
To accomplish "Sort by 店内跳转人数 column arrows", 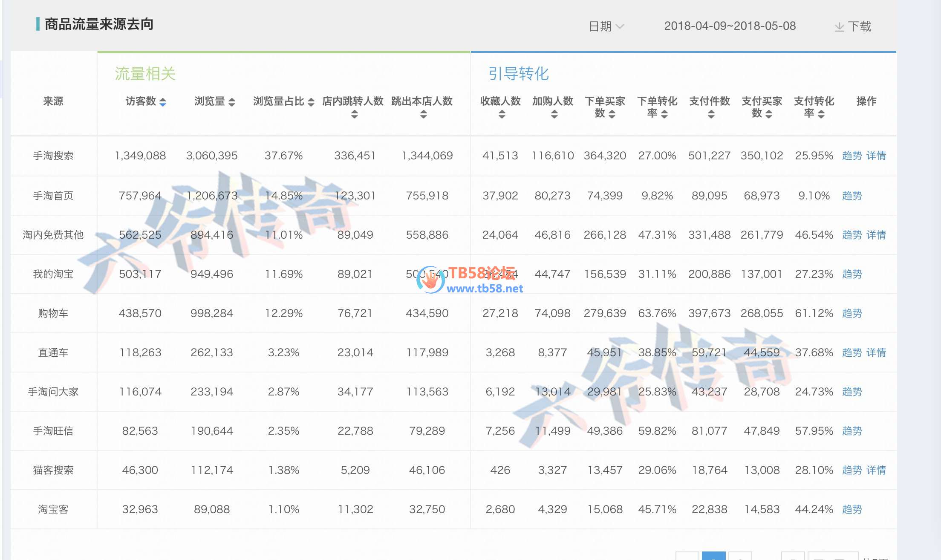I will (x=355, y=114).
